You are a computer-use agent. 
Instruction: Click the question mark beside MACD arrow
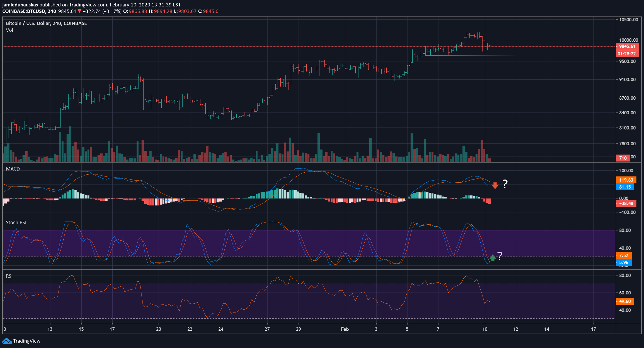(505, 184)
